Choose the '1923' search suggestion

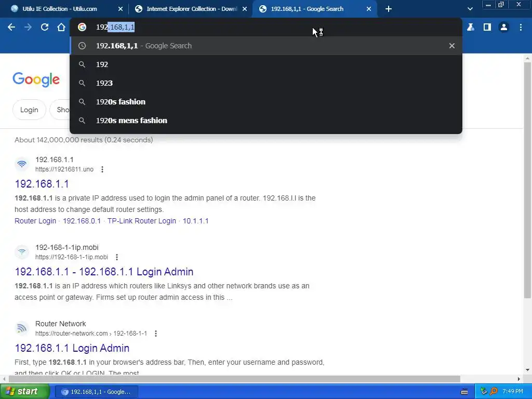(x=266, y=83)
